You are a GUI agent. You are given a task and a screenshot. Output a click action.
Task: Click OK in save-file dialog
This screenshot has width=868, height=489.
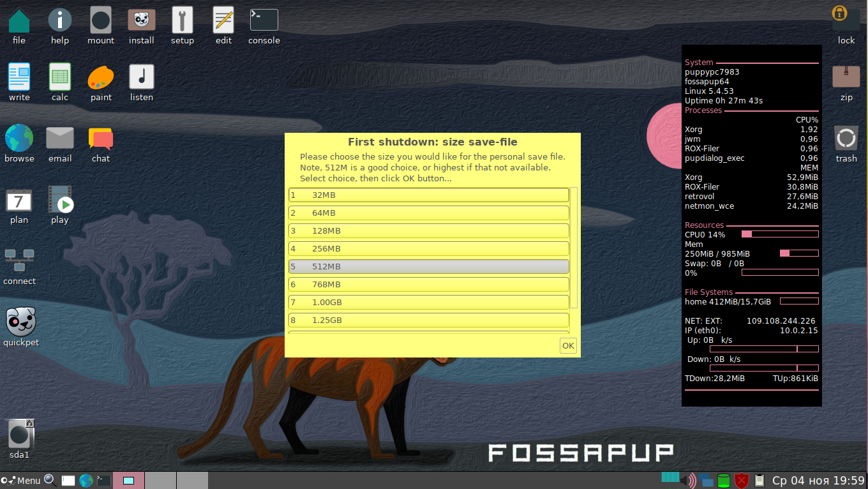pos(568,346)
